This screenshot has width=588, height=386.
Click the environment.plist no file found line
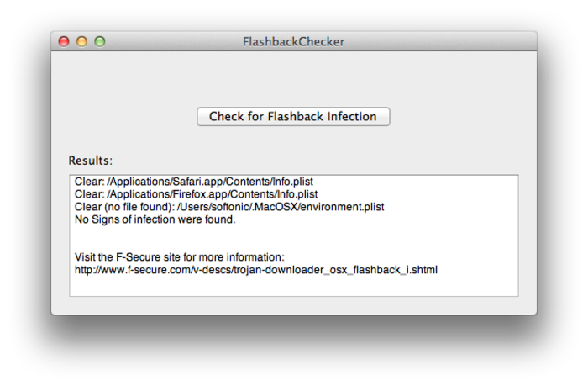pos(229,207)
